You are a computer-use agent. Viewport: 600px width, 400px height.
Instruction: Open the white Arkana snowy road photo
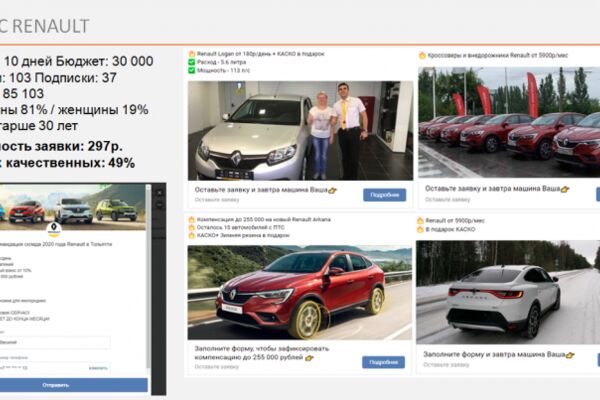point(508,292)
